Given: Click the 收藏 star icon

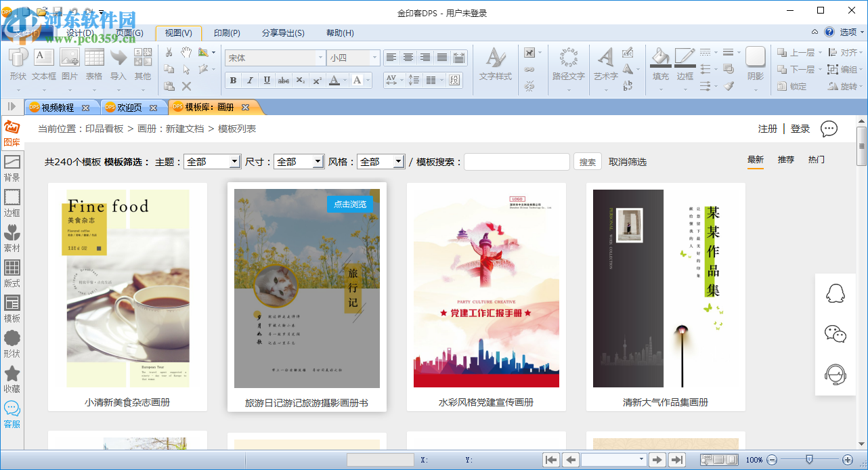Looking at the screenshot, I should pyautogui.click(x=12, y=379).
